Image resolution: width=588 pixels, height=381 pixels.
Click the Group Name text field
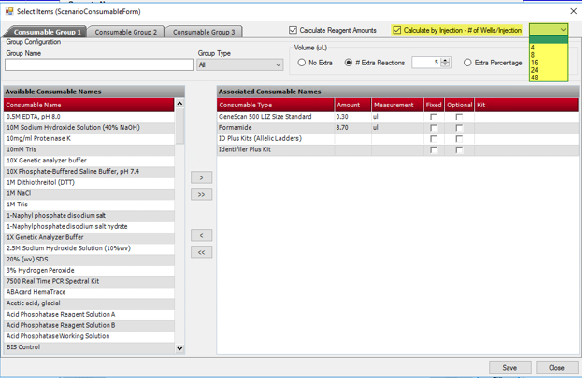[x=98, y=65]
